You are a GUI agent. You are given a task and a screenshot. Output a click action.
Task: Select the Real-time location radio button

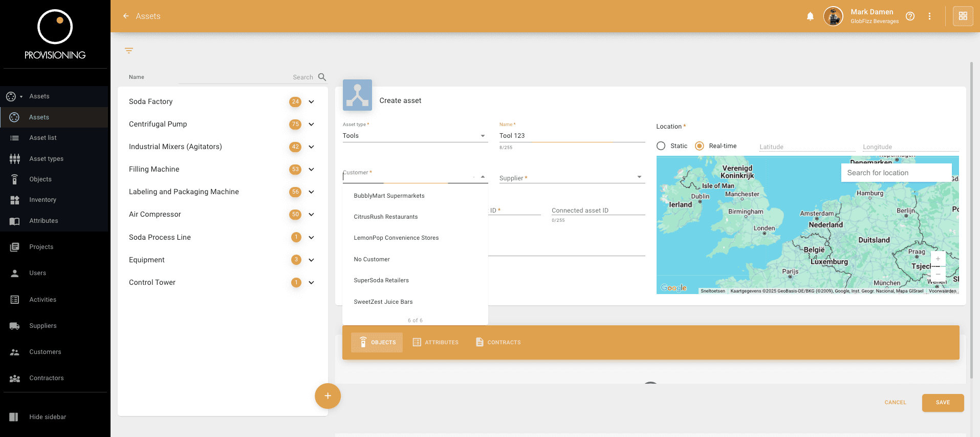click(700, 146)
